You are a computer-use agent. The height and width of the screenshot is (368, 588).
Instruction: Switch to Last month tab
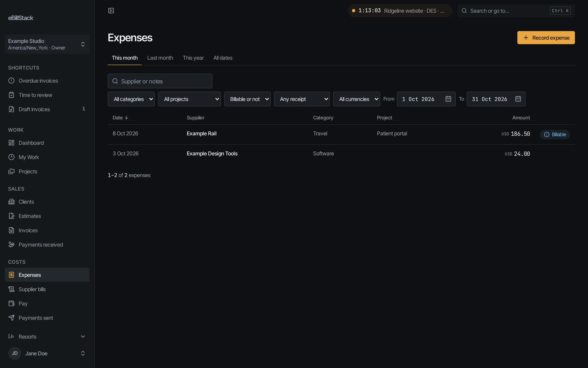click(160, 58)
